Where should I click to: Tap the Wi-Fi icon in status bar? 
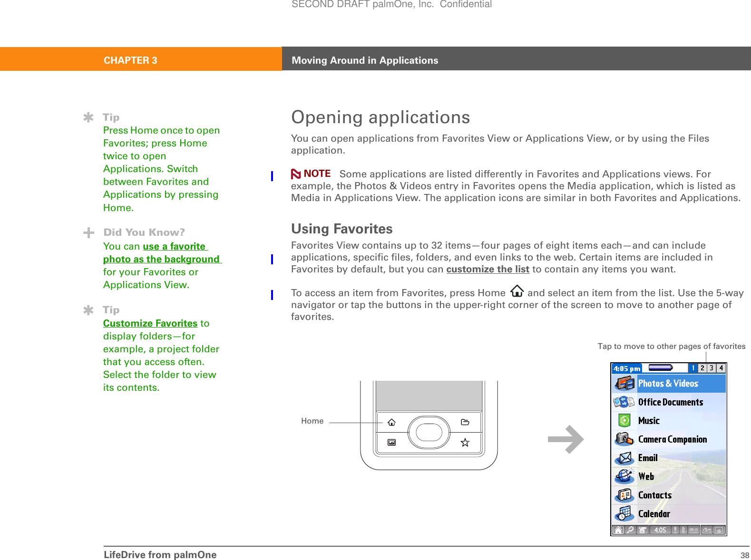[x=694, y=530]
